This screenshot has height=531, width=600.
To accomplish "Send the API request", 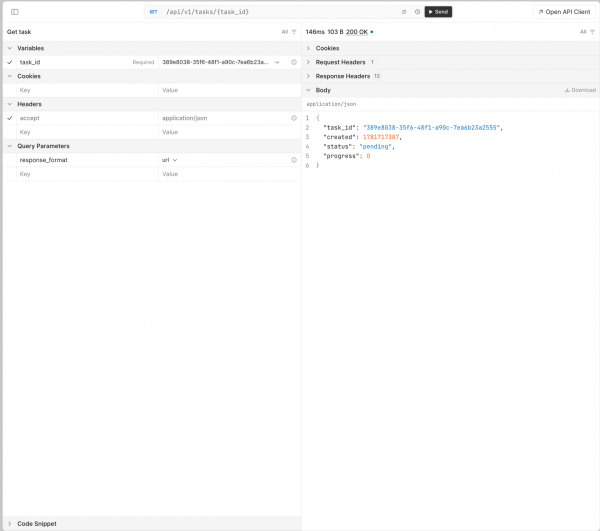I will 438,12.
